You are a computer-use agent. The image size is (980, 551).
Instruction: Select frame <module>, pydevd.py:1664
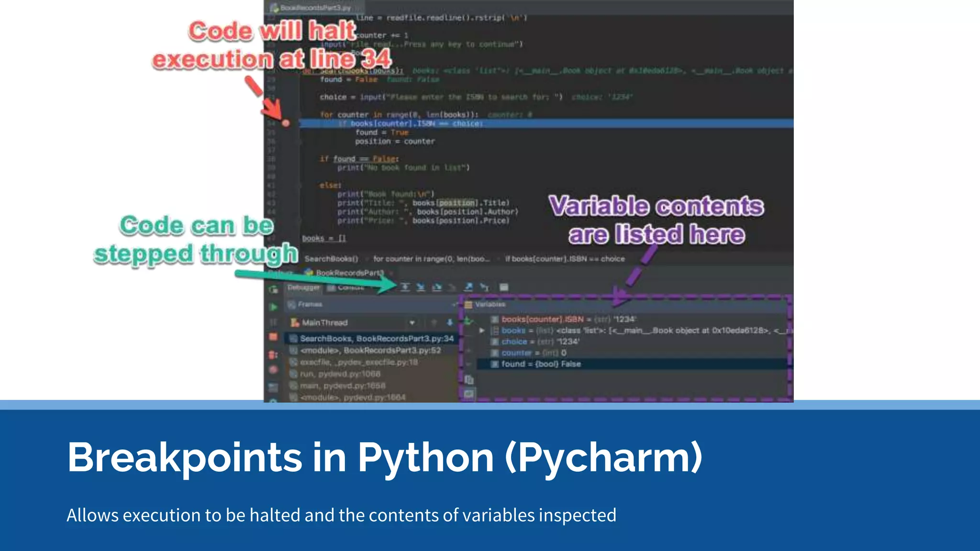[371, 397]
